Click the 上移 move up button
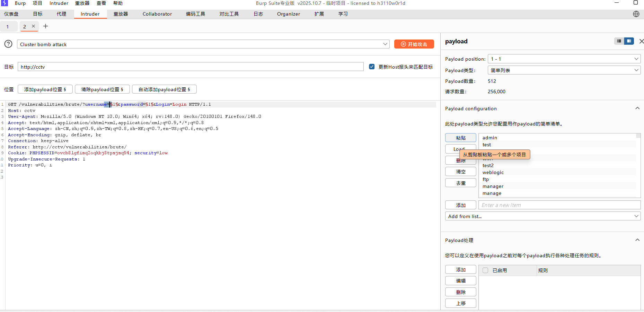 [461, 303]
